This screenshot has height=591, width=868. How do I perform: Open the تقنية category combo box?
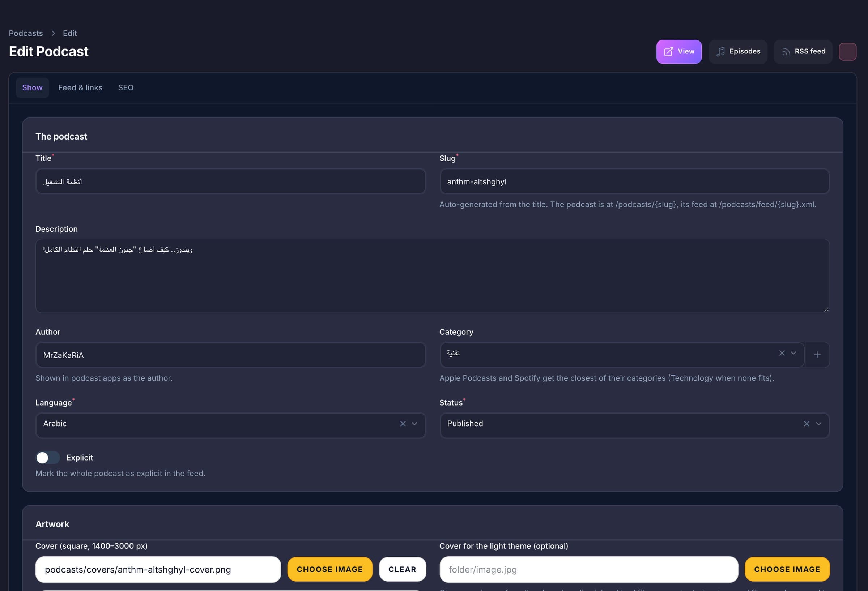pyautogui.click(x=622, y=355)
